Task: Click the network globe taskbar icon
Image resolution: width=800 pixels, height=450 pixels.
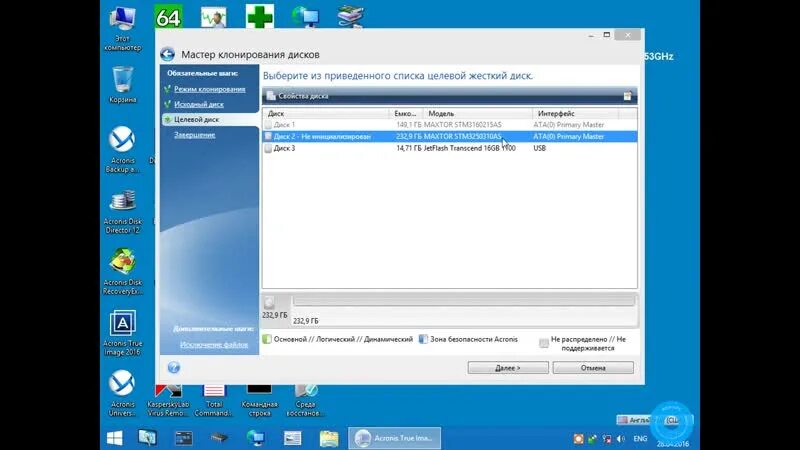Action: (x=256, y=438)
